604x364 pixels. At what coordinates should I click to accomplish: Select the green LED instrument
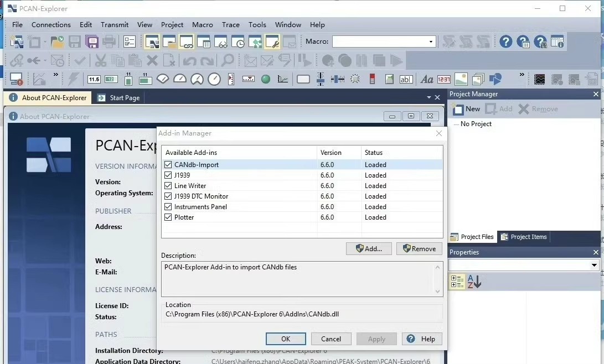[x=265, y=79]
